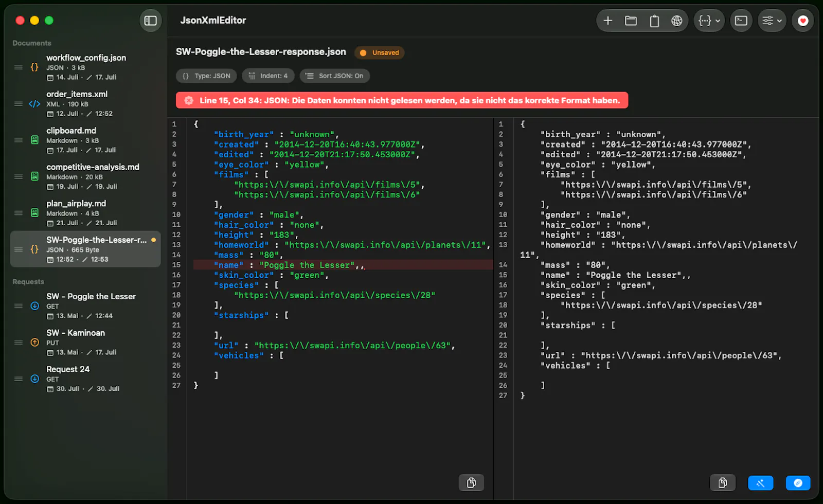Click the markdown icon of plan_airplay.md

[x=34, y=213]
